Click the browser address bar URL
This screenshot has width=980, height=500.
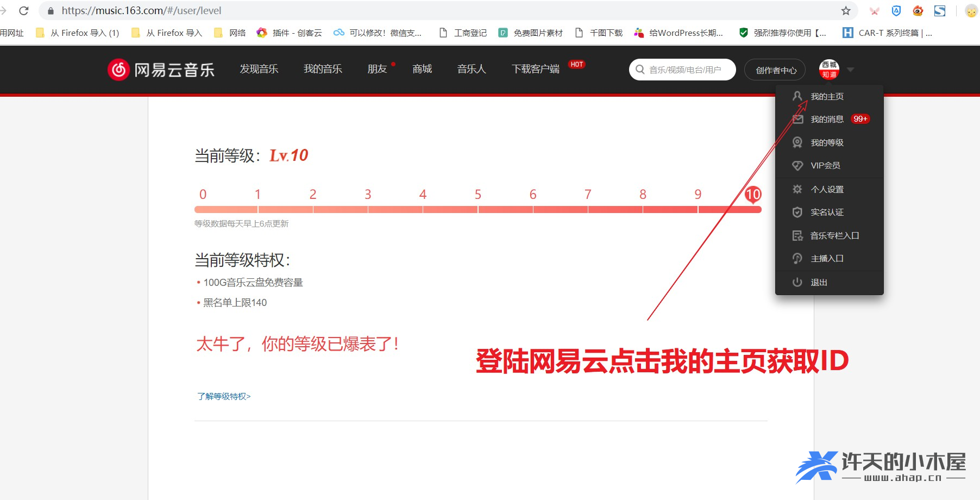pos(141,10)
